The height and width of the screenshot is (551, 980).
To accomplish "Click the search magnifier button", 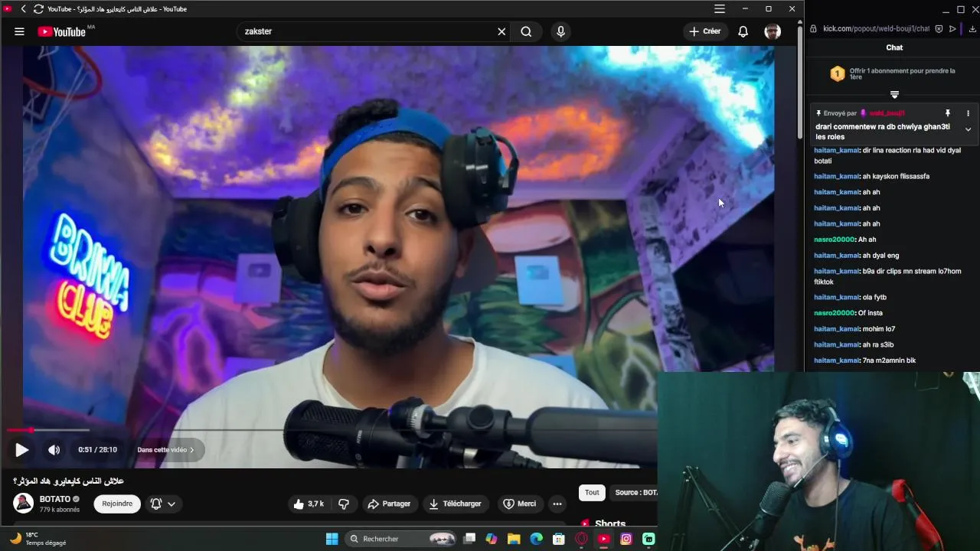I will [526, 31].
